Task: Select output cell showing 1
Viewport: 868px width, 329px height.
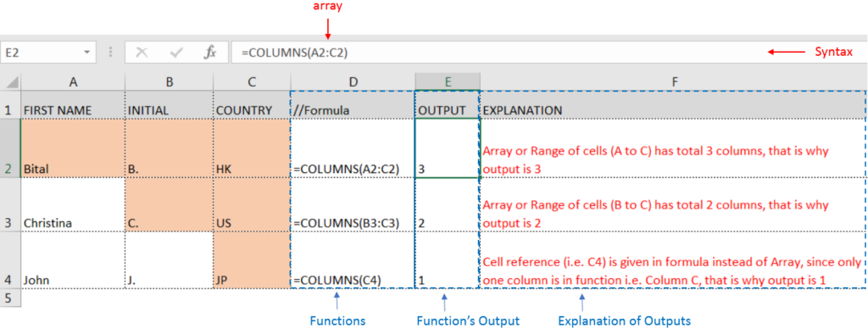Action: click(x=448, y=260)
